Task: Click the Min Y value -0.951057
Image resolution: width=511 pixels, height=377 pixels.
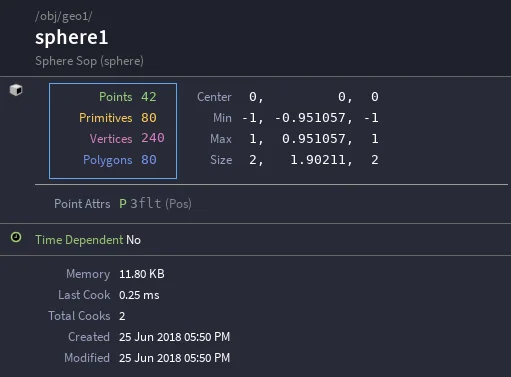Action: (310, 118)
